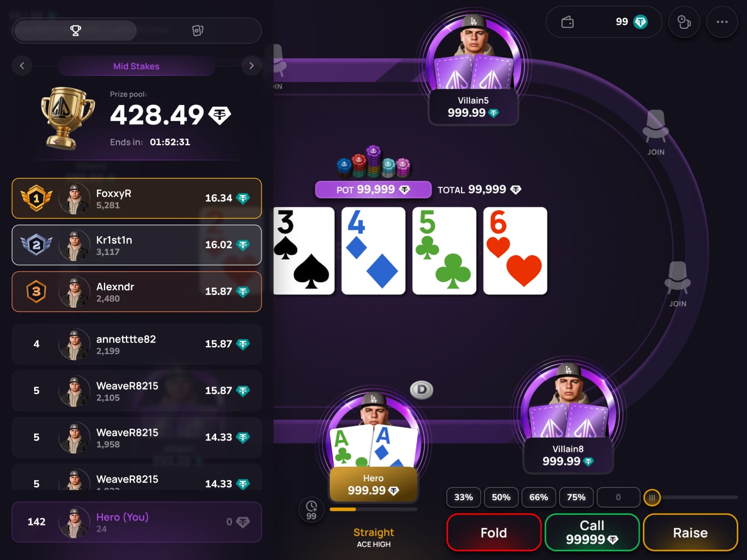Open the Mid Stakes selector

pyautogui.click(x=137, y=66)
